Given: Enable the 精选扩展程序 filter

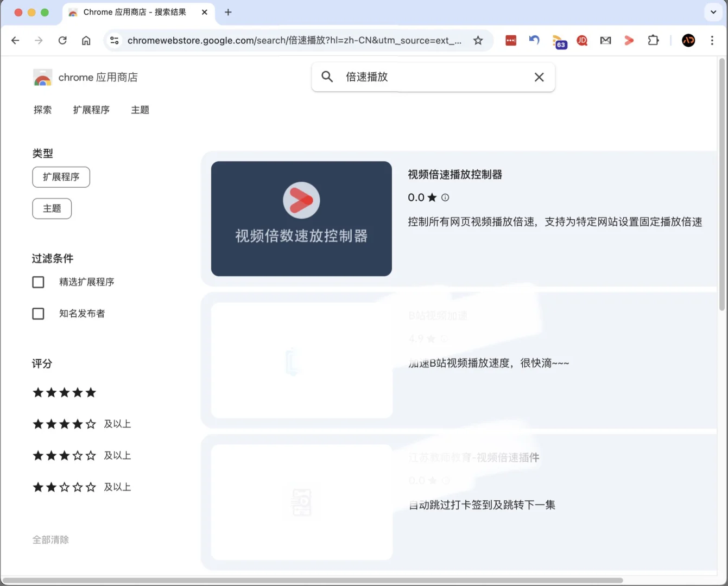Looking at the screenshot, I should coord(38,282).
